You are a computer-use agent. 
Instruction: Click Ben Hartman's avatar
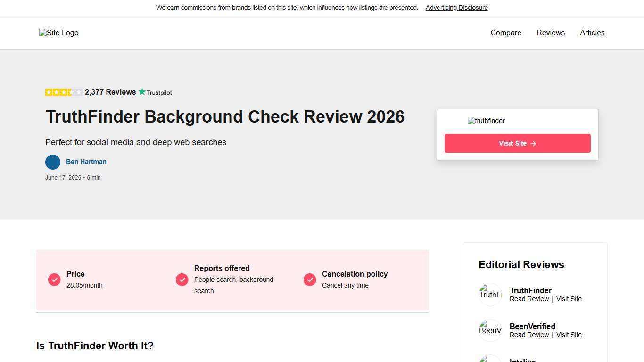point(53,162)
